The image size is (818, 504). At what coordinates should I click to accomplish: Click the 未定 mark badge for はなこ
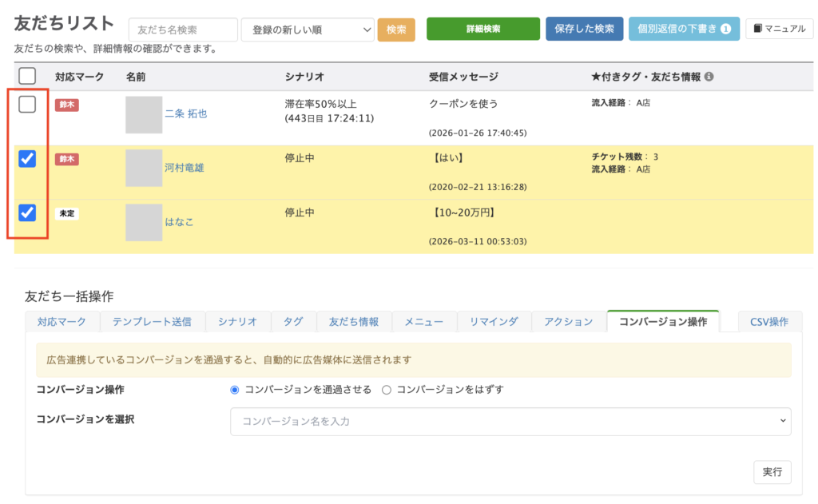[66, 214]
